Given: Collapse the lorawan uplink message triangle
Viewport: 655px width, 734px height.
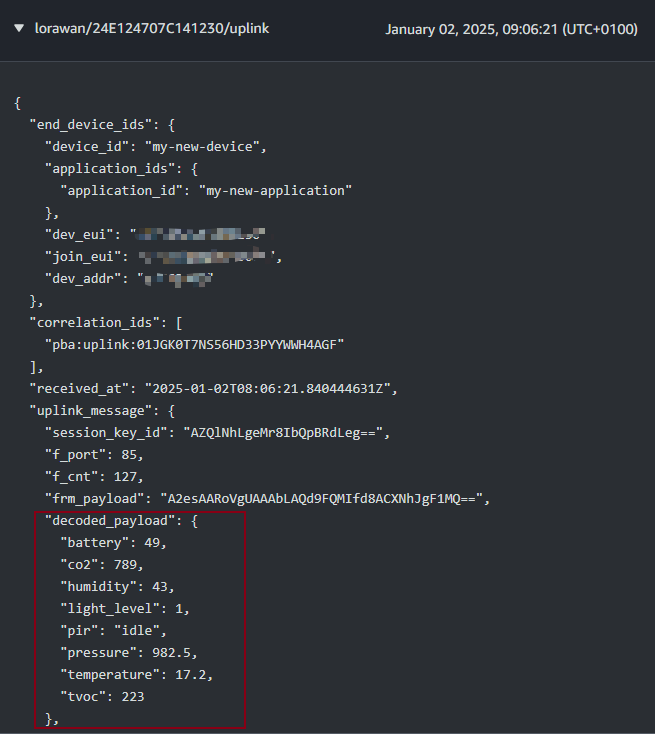Looking at the screenshot, I should click(x=19, y=28).
